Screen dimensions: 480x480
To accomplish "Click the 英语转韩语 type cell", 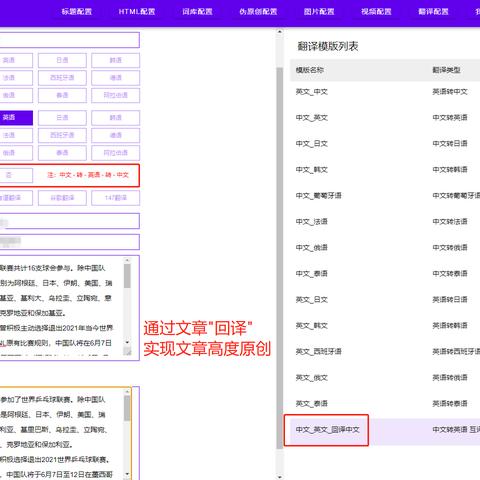I will 450,326.
